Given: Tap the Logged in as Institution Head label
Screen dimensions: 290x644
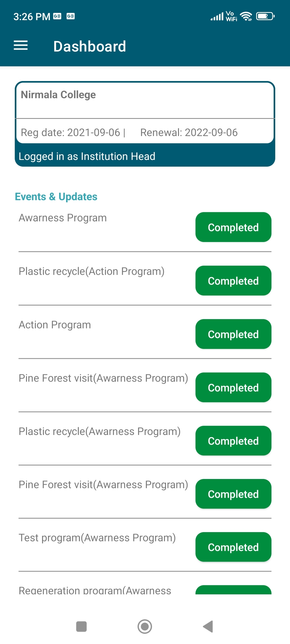Looking at the screenshot, I should [x=87, y=156].
